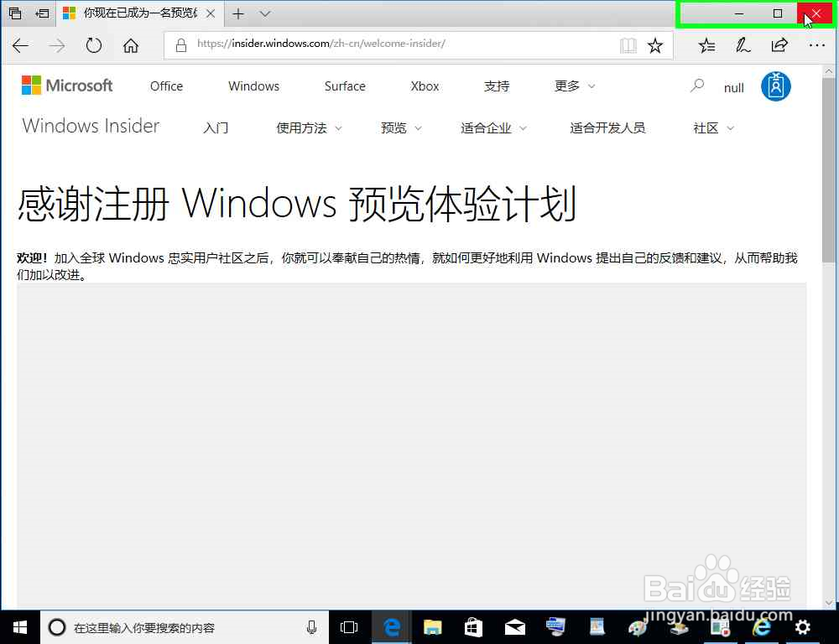
Task: Select the Make a Web Note pen tool
Action: [743, 45]
